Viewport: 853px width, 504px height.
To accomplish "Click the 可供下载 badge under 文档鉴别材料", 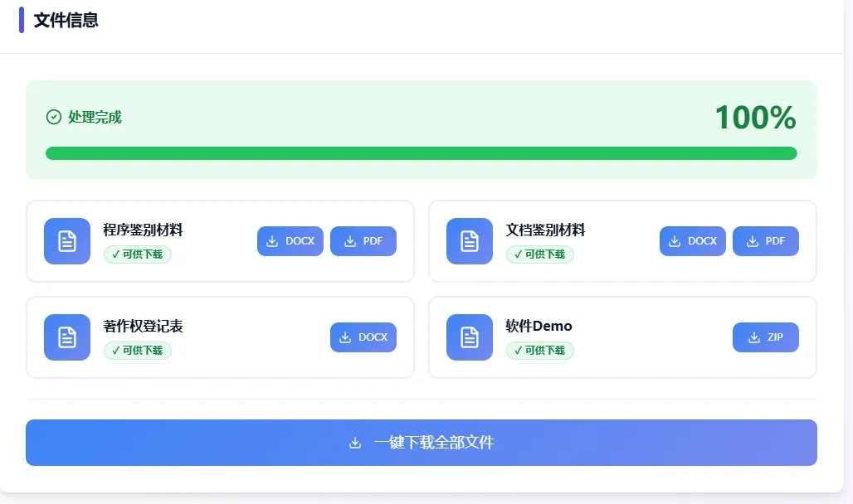I will pyautogui.click(x=539, y=254).
